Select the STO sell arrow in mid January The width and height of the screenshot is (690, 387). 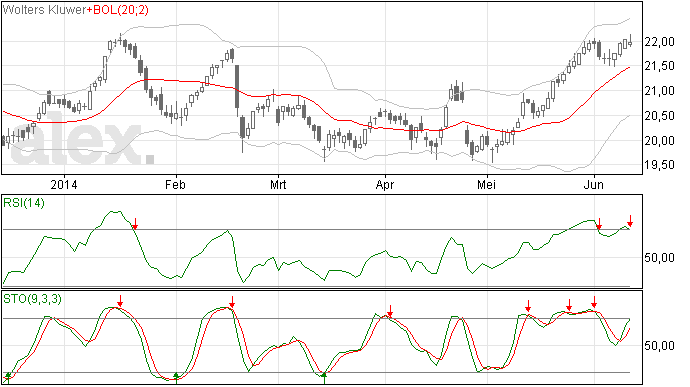120,302
